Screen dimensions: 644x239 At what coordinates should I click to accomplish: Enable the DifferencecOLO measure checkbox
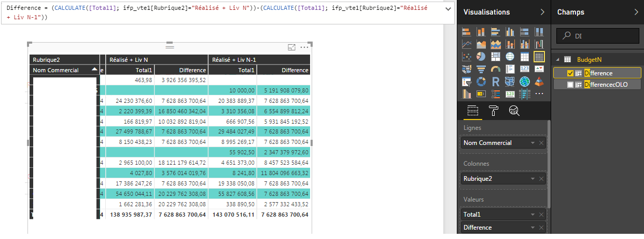click(x=570, y=84)
